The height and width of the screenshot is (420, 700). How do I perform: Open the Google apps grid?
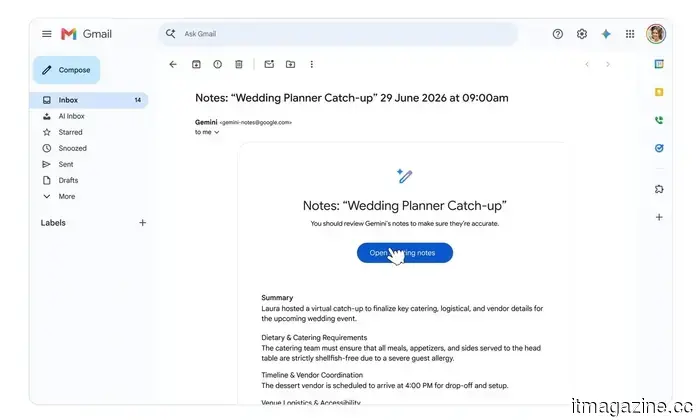pyautogui.click(x=630, y=34)
